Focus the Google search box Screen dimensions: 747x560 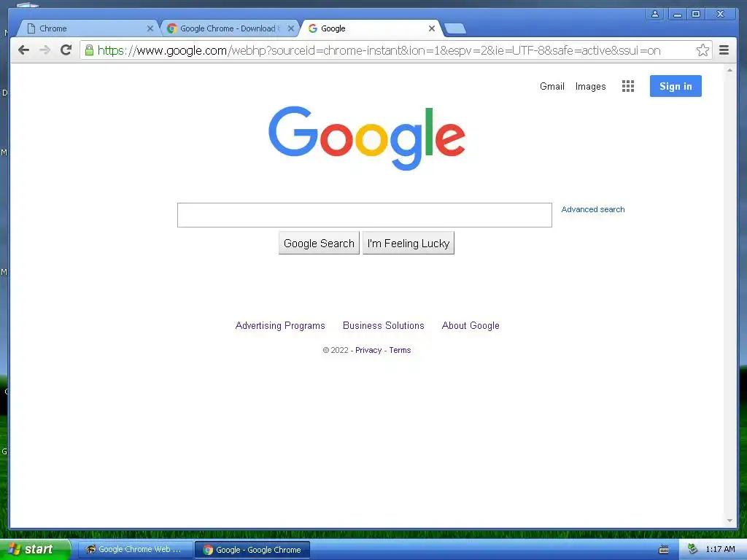coord(365,215)
